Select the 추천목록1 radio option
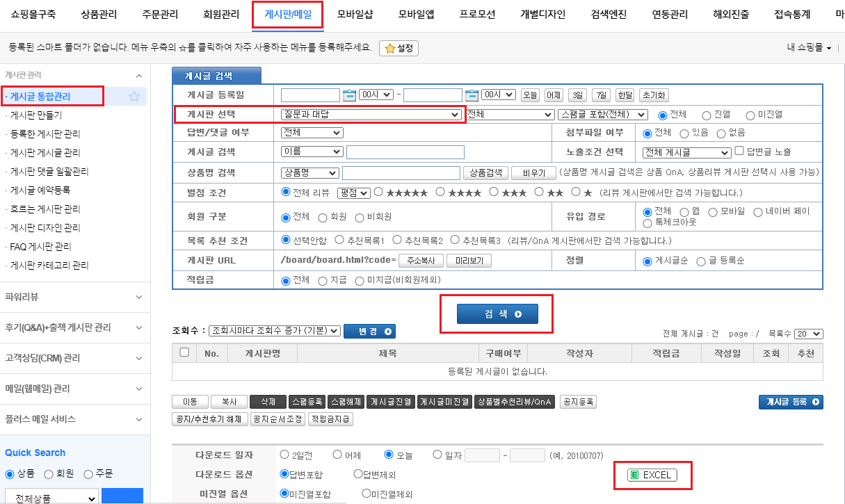 (339, 240)
